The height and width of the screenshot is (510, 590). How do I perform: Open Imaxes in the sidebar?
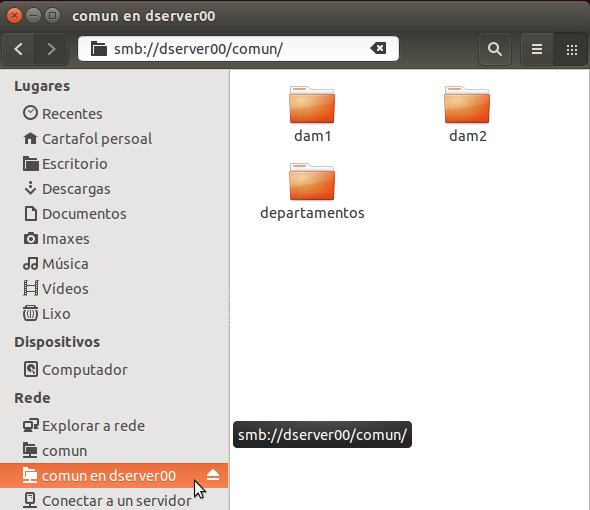tap(114, 239)
